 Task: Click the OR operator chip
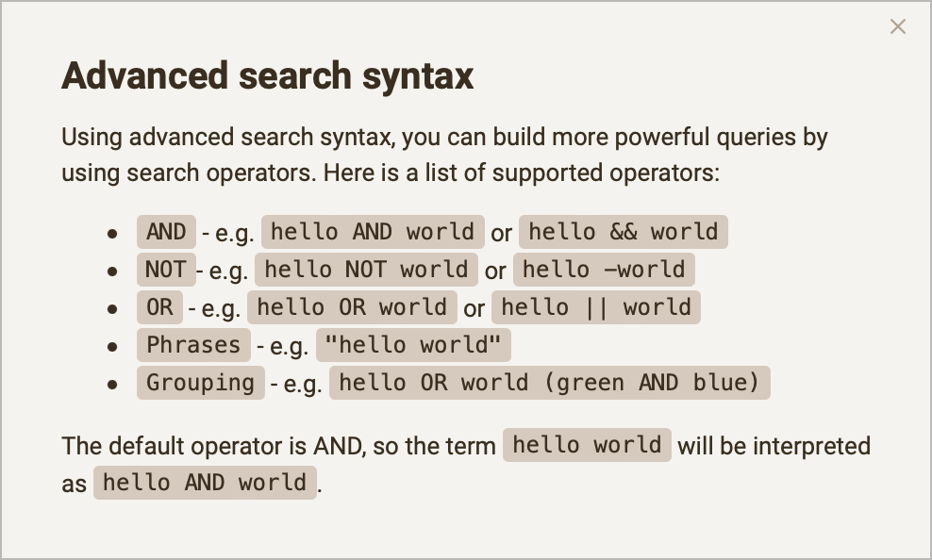pyautogui.click(x=158, y=307)
